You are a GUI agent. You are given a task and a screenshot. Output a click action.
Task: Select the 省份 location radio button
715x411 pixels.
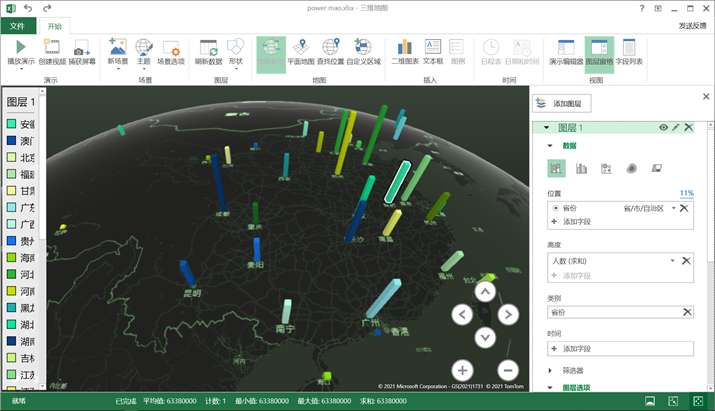tap(555, 208)
